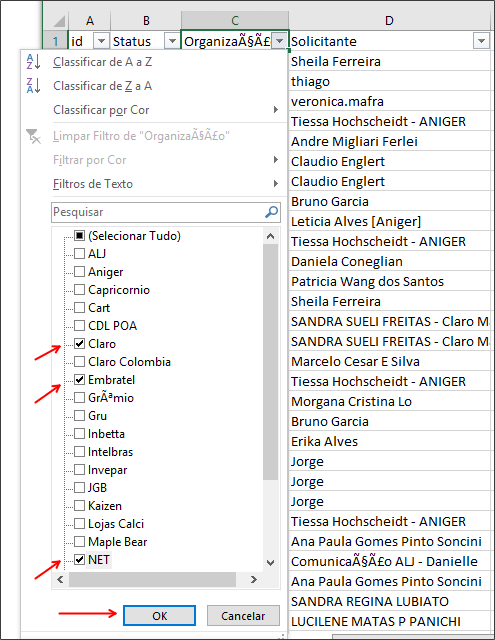Select row 1 header
Viewport: 495px width, 640px height.
pos(56,41)
